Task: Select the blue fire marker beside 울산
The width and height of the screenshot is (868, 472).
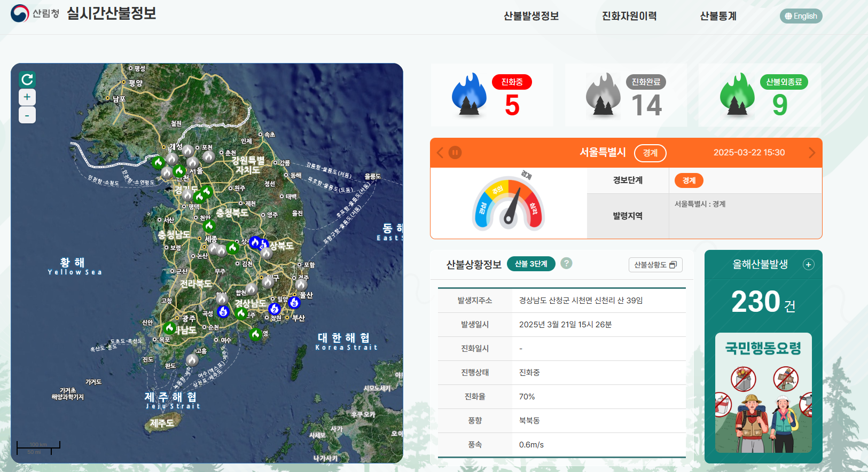Action: coord(294,303)
